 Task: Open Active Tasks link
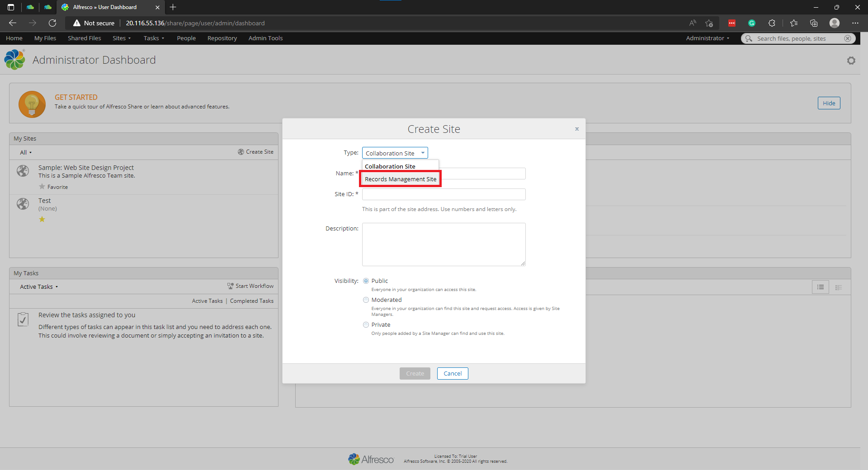coord(207,301)
